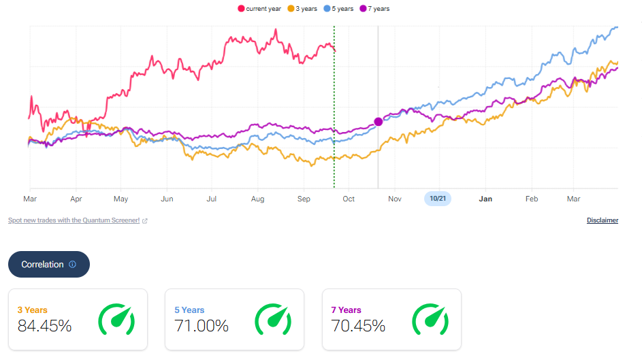Toggle the current year legend series
The height and width of the screenshot is (364, 642).
259,9
